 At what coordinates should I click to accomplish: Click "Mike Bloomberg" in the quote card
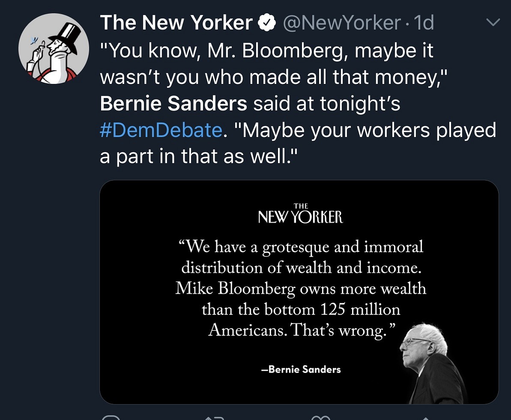[235, 288]
